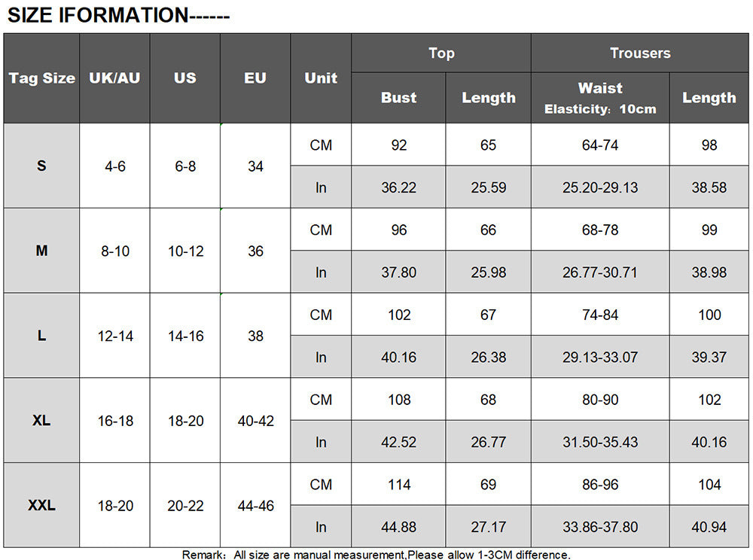Click the XXL tag size cell
Screen dimensions: 753x560
42,505
